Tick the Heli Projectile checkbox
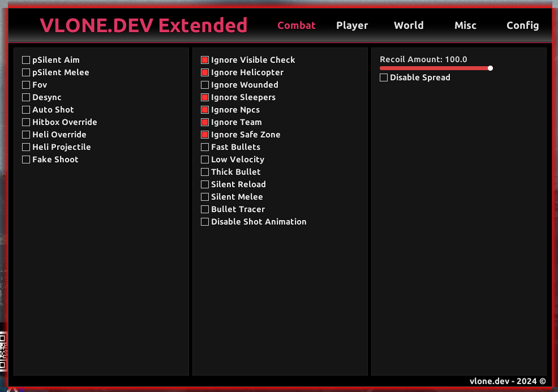The image size is (558, 392). (x=26, y=147)
